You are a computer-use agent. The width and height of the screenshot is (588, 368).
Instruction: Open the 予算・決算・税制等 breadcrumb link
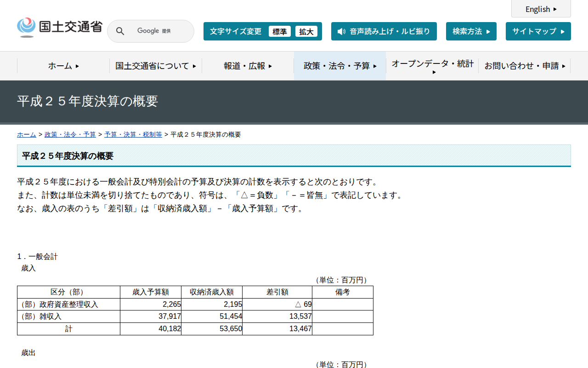(x=133, y=134)
